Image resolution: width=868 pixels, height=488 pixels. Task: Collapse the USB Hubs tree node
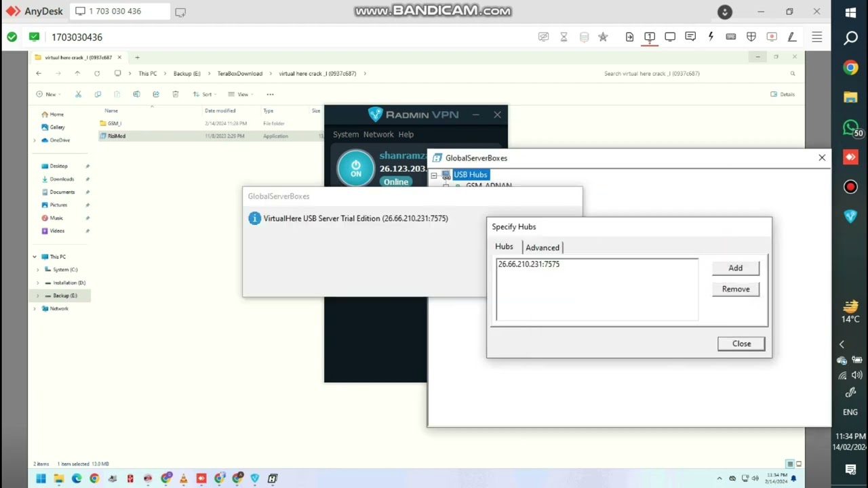pyautogui.click(x=434, y=175)
